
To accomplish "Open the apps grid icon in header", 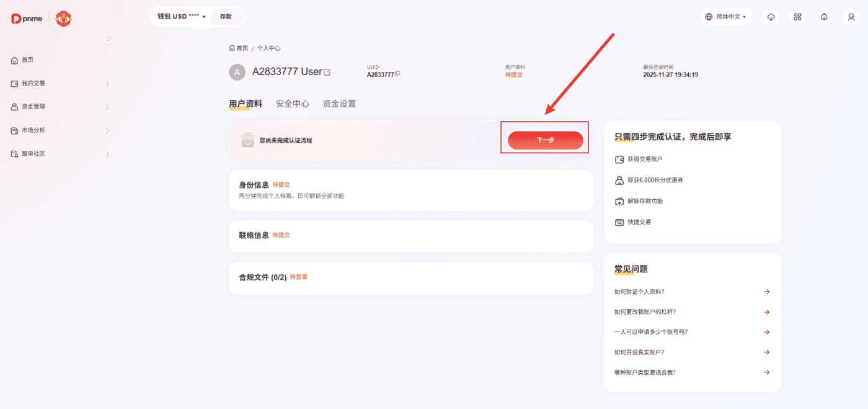I will [797, 17].
